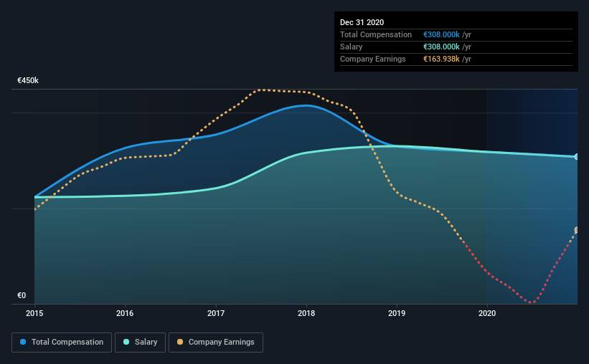
Task: Click the Company Earnings tooltip row label
Action: (372, 59)
